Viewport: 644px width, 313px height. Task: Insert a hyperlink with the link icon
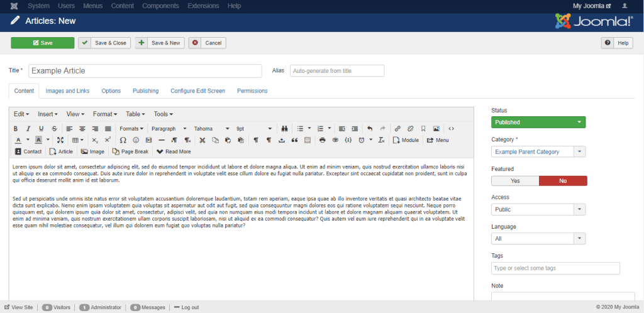point(397,129)
